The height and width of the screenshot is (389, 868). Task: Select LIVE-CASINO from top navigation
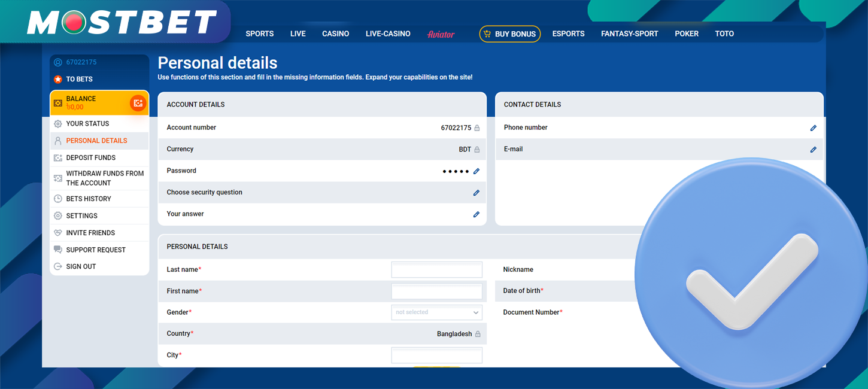pos(387,34)
